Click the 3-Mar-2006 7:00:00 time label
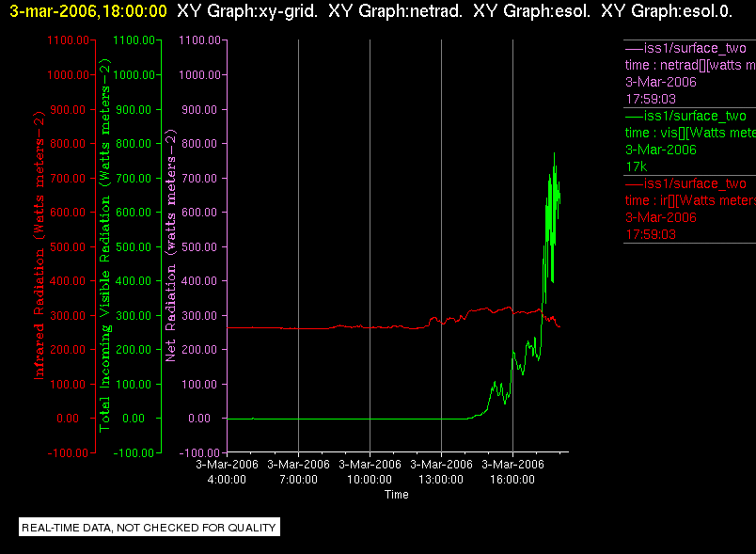756x554 pixels. 298,471
